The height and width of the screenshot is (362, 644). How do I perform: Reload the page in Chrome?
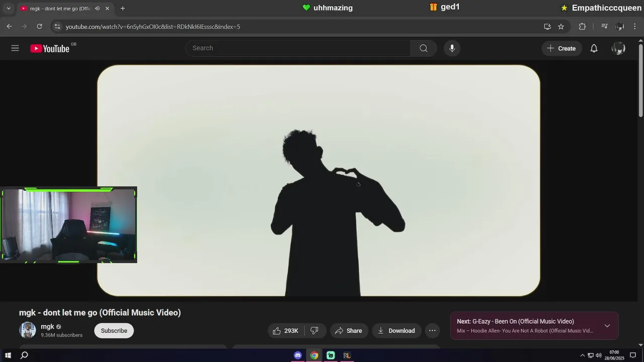click(39, 26)
